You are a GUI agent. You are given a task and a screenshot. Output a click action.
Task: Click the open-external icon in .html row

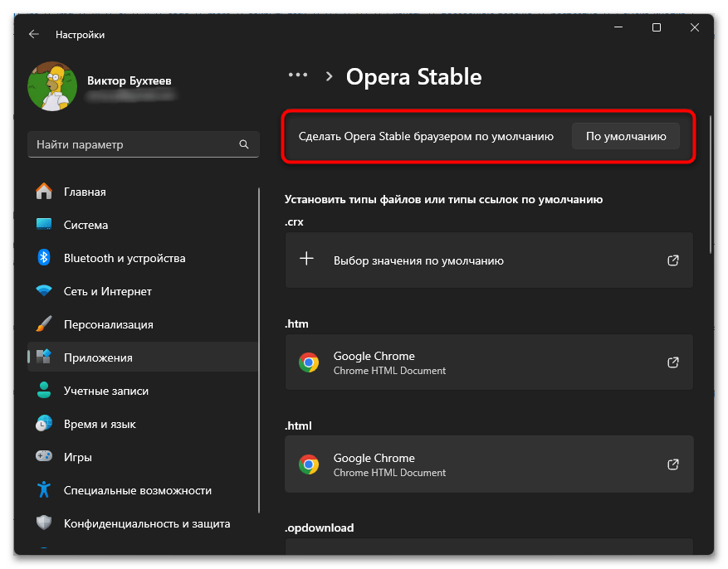click(672, 464)
